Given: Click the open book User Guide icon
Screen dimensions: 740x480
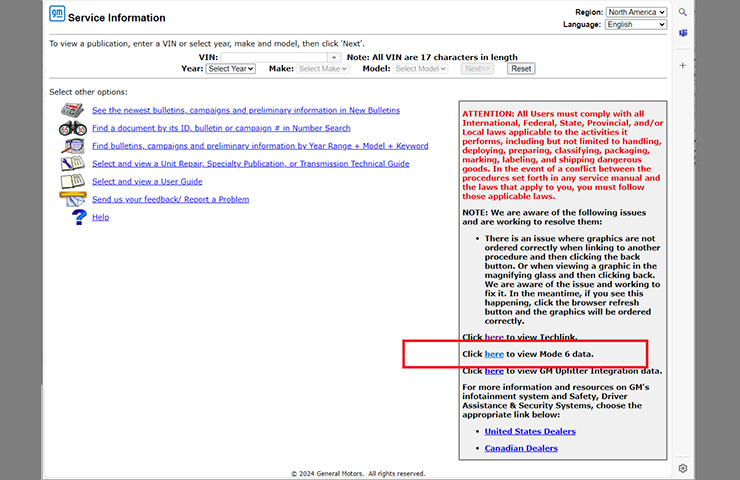Looking at the screenshot, I should point(73,181).
